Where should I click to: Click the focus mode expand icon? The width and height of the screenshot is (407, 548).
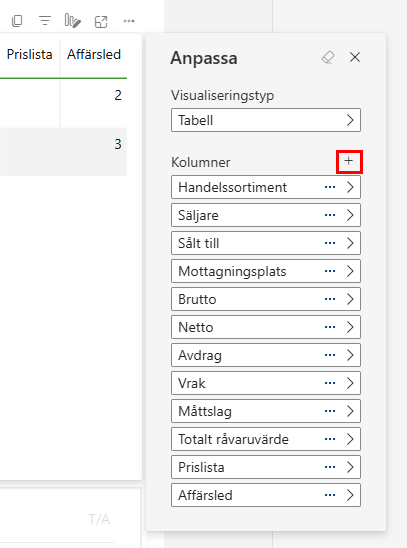coord(101,22)
